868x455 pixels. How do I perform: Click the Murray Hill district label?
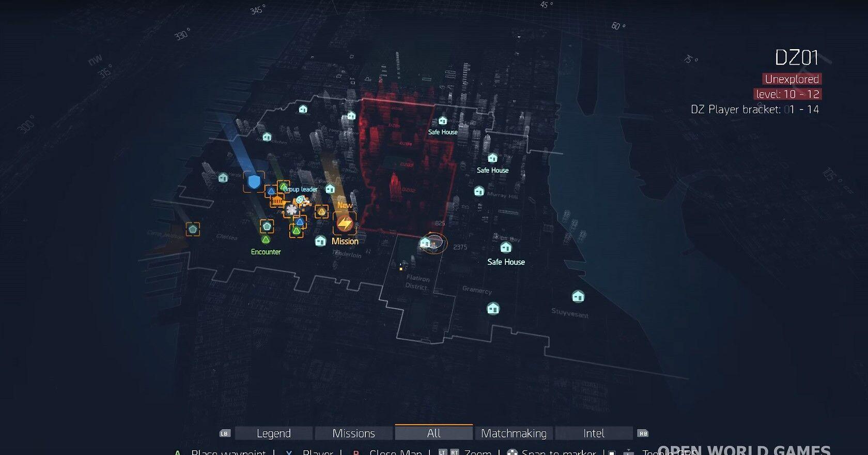click(502, 195)
